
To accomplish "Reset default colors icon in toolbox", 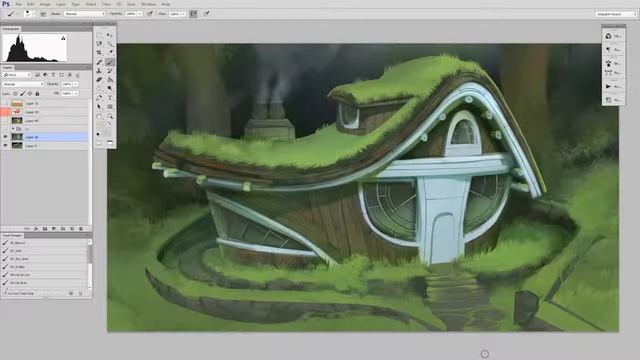I will [98, 134].
